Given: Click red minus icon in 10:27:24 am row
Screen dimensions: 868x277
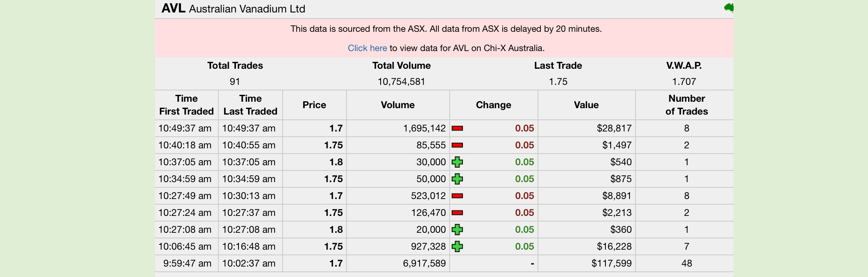Looking at the screenshot, I should [x=457, y=213].
